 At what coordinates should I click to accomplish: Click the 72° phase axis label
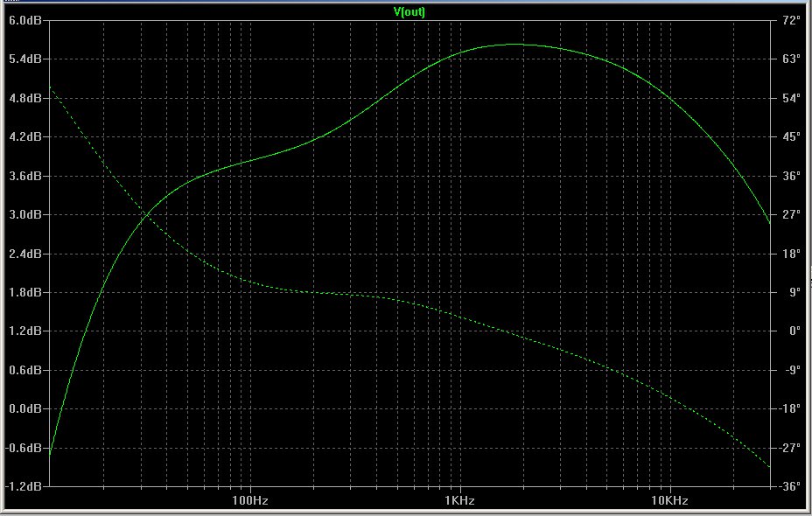[x=792, y=19]
